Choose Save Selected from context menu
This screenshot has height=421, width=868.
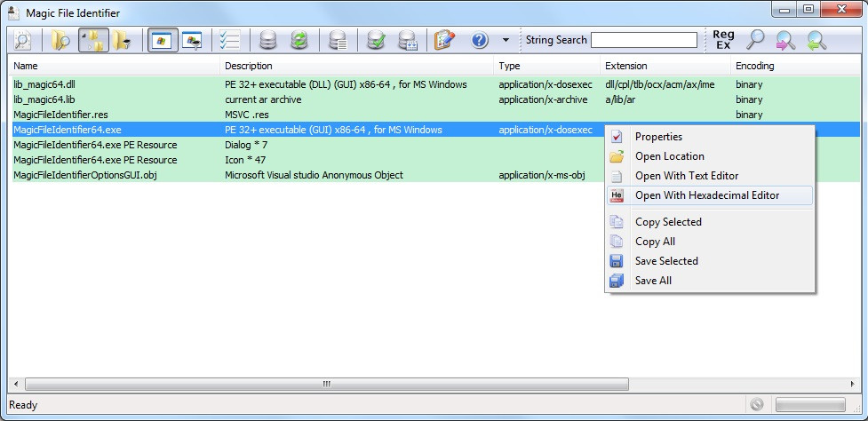pyautogui.click(x=710, y=260)
